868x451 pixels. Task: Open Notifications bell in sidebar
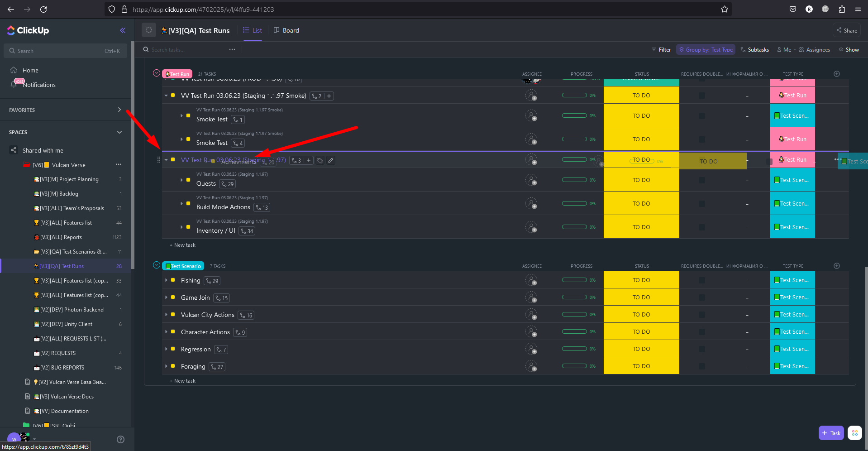point(14,85)
